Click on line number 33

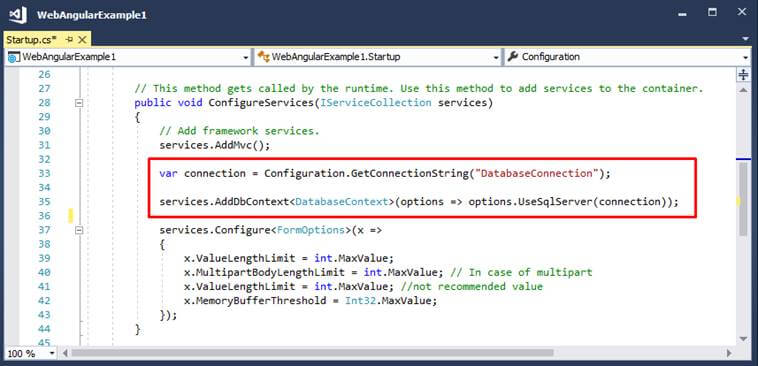44,174
